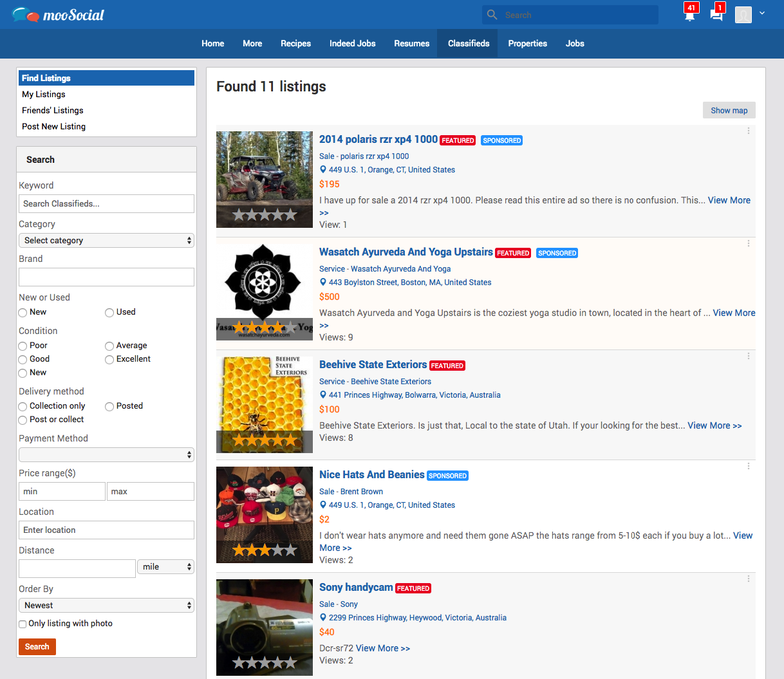Open the Resumes menu item

coord(412,44)
